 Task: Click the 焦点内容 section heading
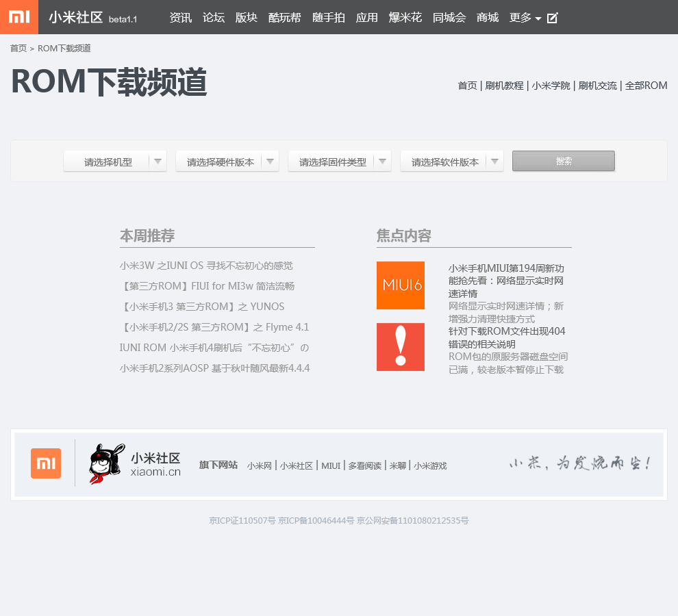(x=404, y=235)
